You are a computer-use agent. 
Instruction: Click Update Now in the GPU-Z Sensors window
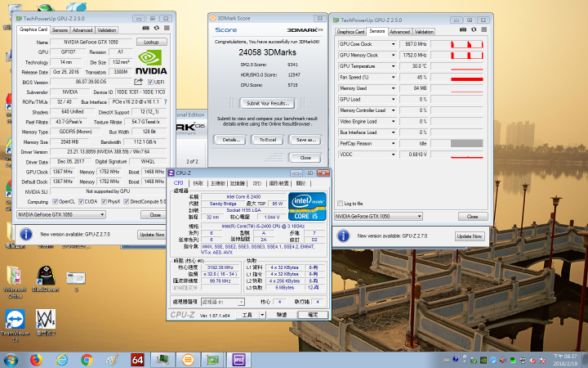point(470,236)
